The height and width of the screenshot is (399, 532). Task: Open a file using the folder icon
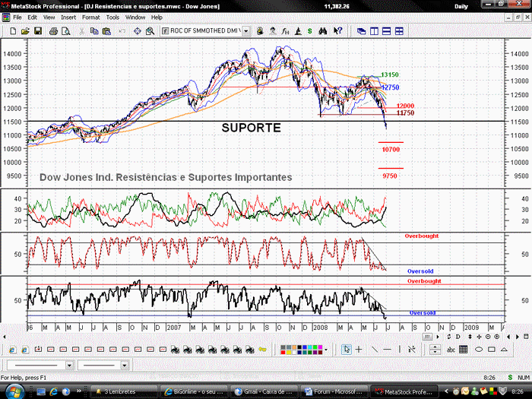25,31
